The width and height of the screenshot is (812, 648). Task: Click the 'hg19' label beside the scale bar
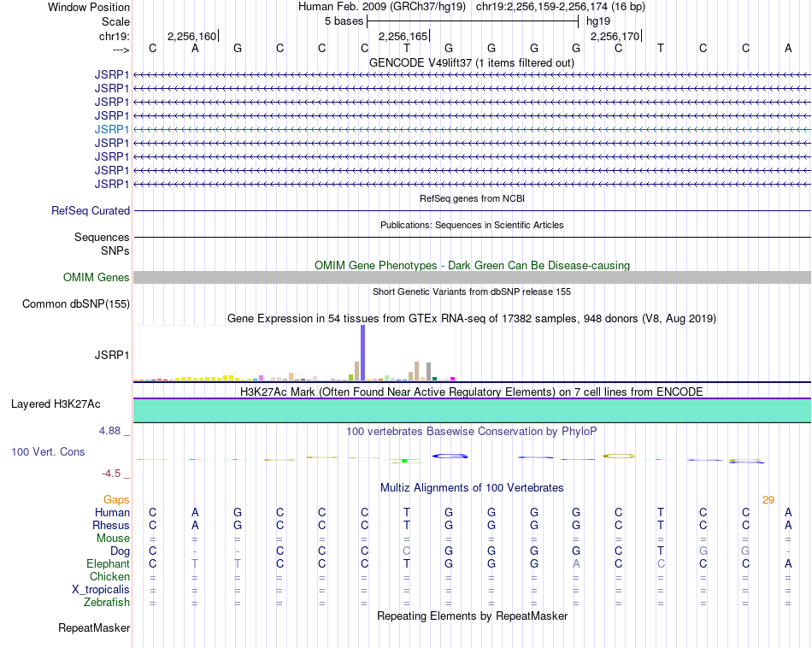(598, 21)
